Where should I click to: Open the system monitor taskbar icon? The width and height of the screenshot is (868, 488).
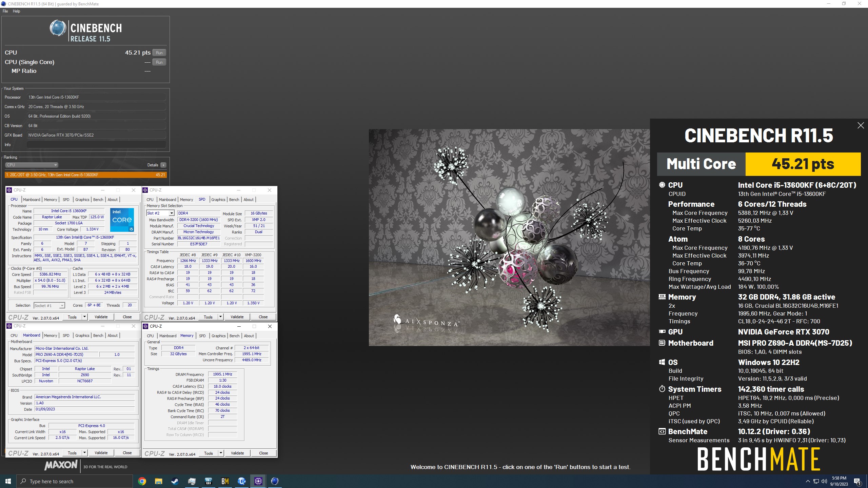point(192,481)
